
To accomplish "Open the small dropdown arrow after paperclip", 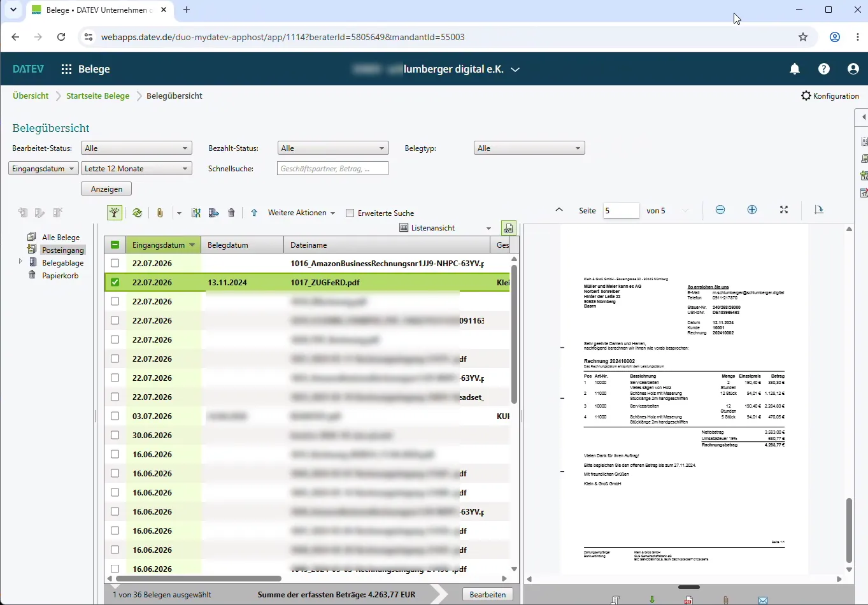I will point(179,213).
